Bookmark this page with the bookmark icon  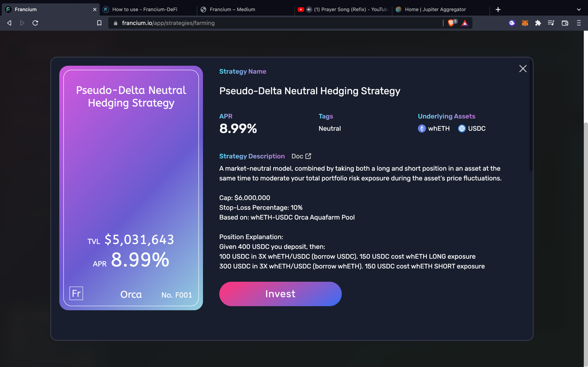[x=99, y=23]
